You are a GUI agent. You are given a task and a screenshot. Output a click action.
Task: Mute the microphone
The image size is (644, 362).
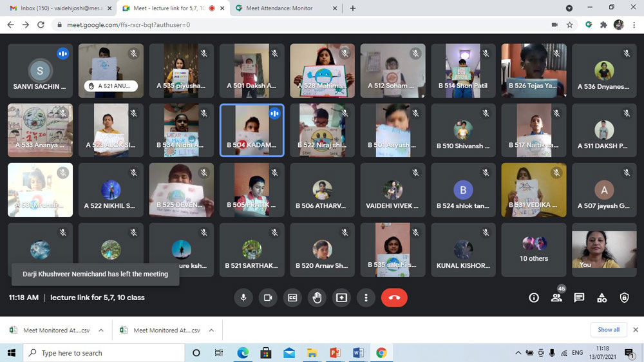coord(243,298)
